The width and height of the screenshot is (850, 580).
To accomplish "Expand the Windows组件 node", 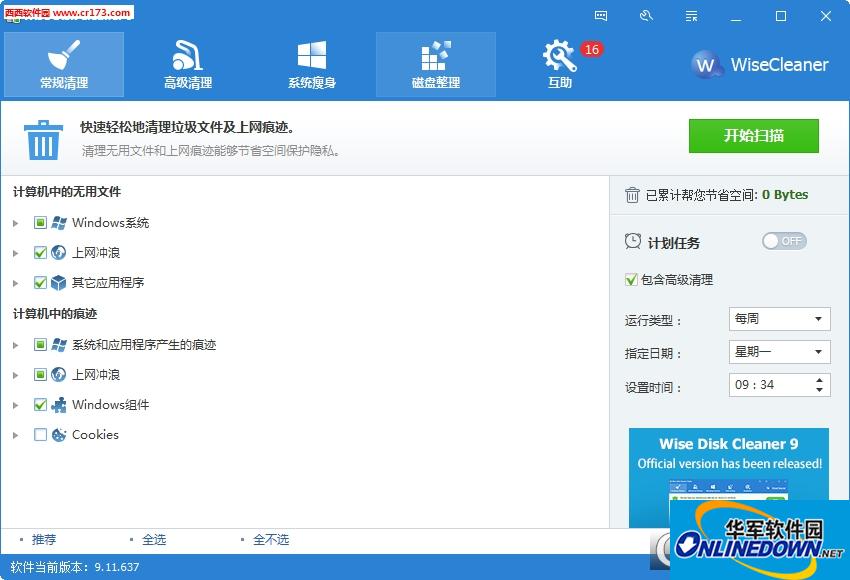I will pyautogui.click(x=16, y=404).
